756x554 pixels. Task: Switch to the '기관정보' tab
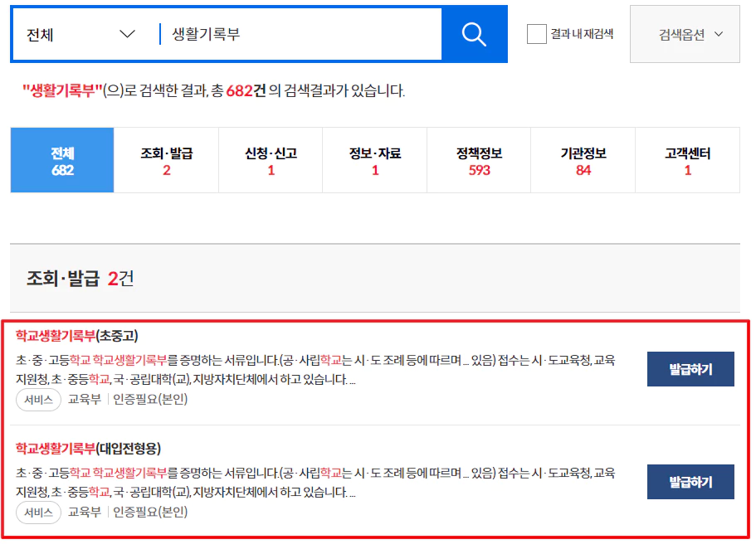(583, 160)
